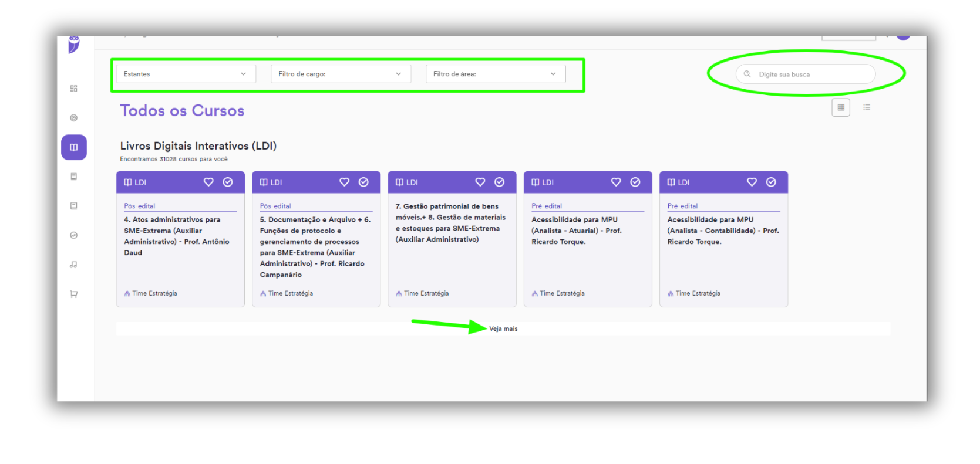Open course 4. Atos administrativos para SME-Extrema

coord(177,236)
